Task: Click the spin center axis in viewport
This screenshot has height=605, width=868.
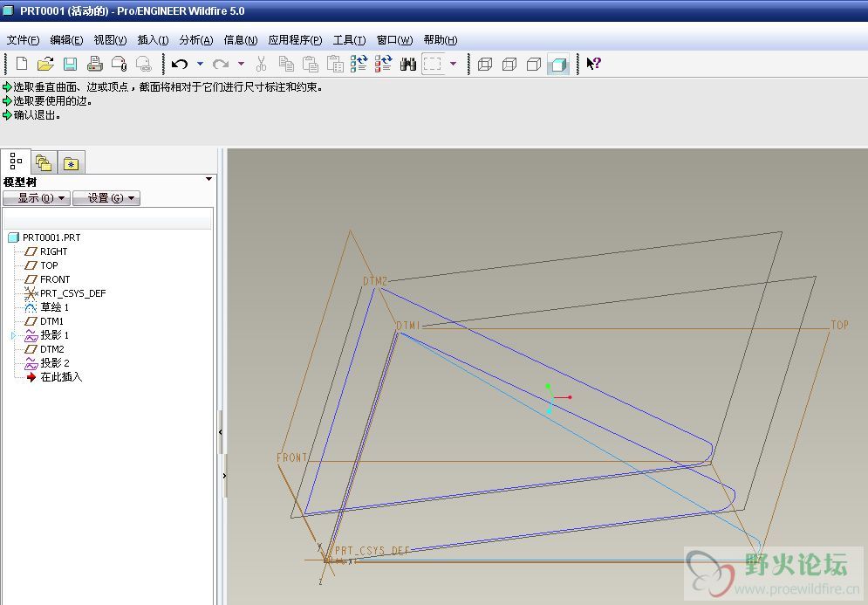Action: 557,398
